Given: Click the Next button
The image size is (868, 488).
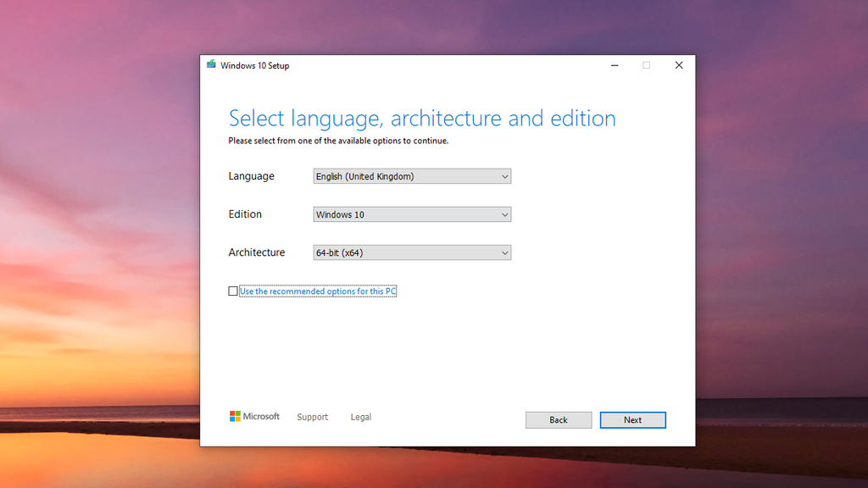Looking at the screenshot, I should coord(632,420).
